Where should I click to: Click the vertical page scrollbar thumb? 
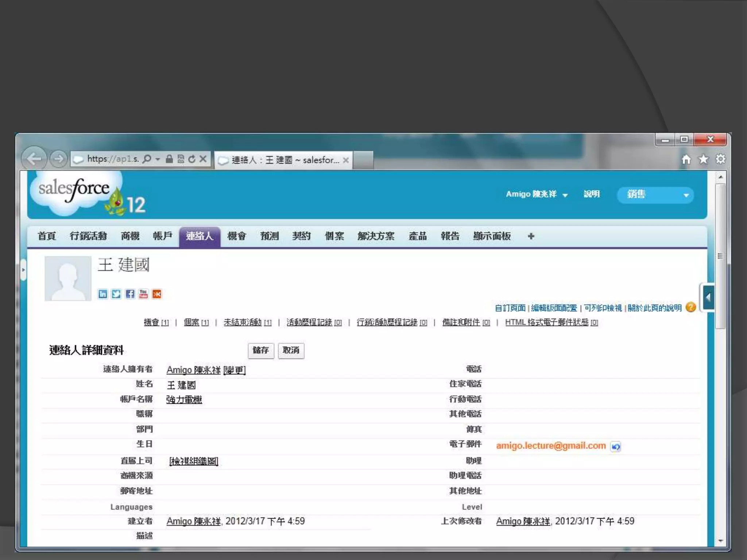[720, 255]
